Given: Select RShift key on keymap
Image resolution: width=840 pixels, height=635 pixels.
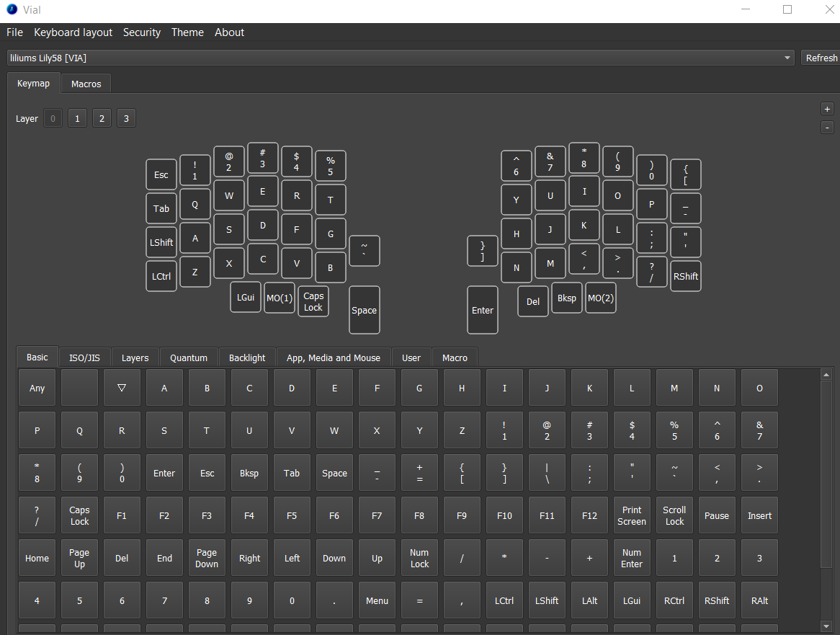Looking at the screenshot, I should [686, 276].
